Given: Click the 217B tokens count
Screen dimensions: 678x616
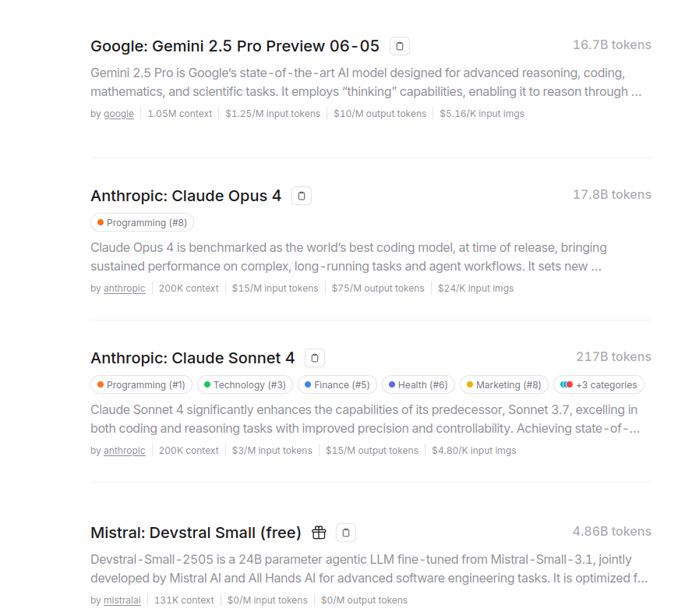Looking at the screenshot, I should click(x=613, y=357).
